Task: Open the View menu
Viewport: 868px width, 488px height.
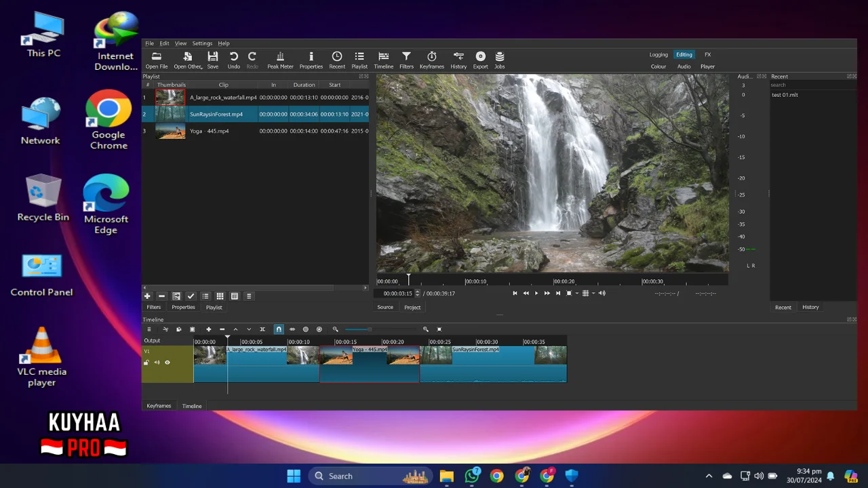Action: (180, 43)
